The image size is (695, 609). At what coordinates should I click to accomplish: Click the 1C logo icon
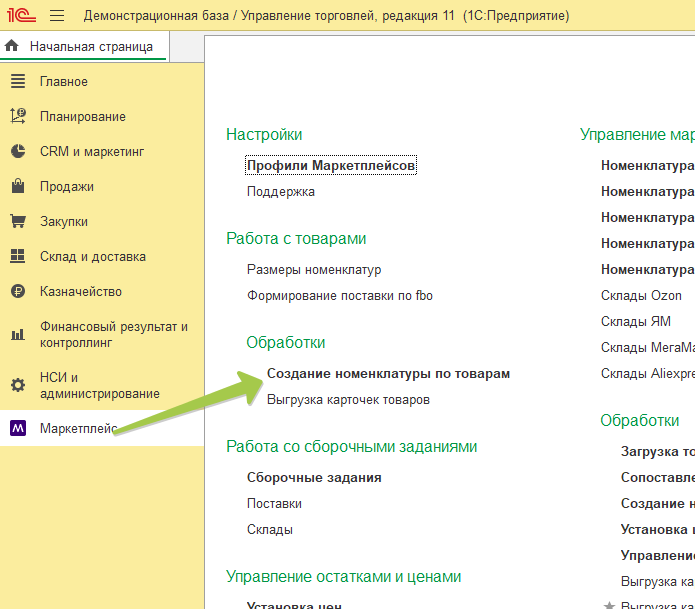(21, 15)
